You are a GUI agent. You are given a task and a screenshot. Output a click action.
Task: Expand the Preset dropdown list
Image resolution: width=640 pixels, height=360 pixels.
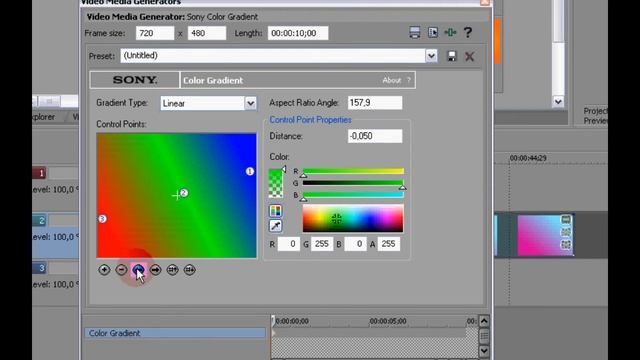(431, 56)
